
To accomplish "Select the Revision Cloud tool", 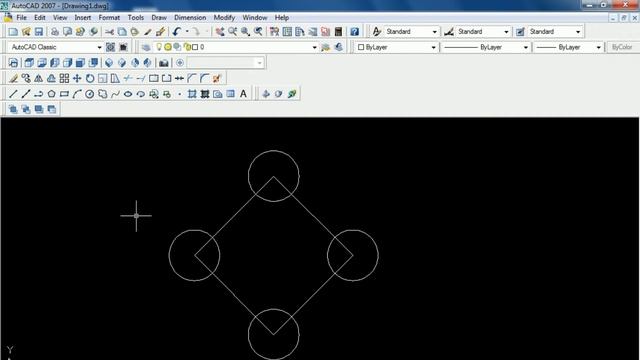I will pos(102,94).
